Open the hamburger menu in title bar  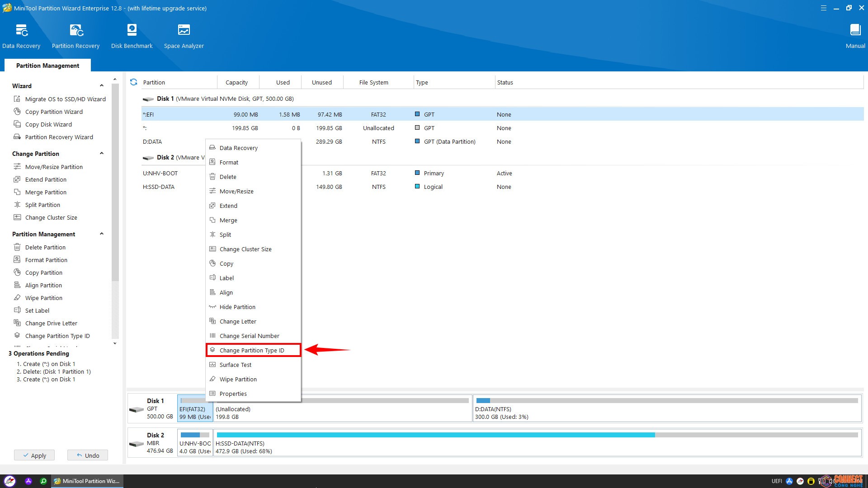(x=824, y=8)
